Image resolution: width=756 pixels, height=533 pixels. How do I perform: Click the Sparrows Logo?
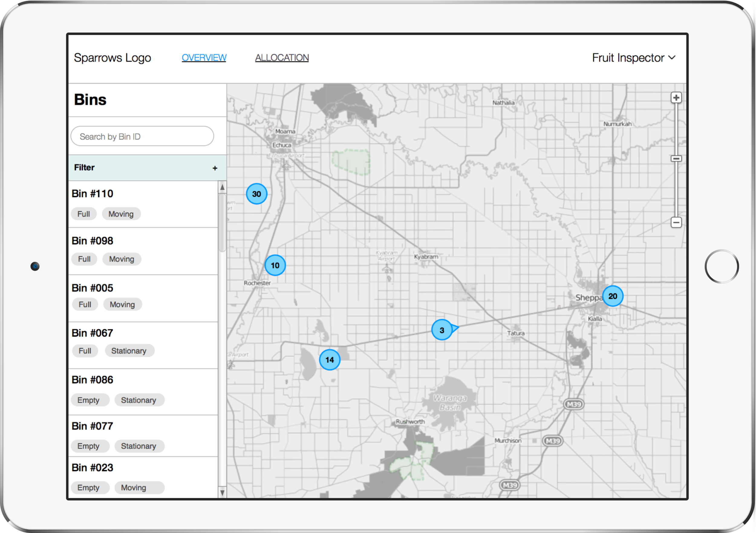pyautogui.click(x=112, y=58)
